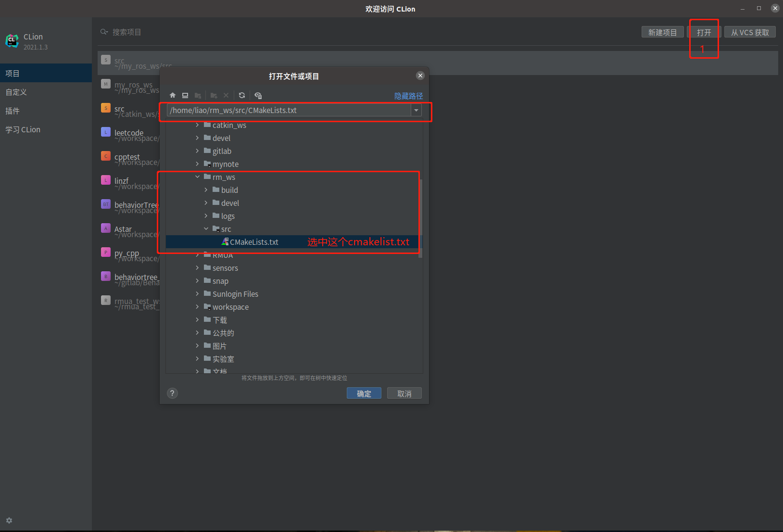The height and width of the screenshot is (532, 783).
Task: Select the CMakeLists.txt file in tree
Action: (x=253, y=241)
